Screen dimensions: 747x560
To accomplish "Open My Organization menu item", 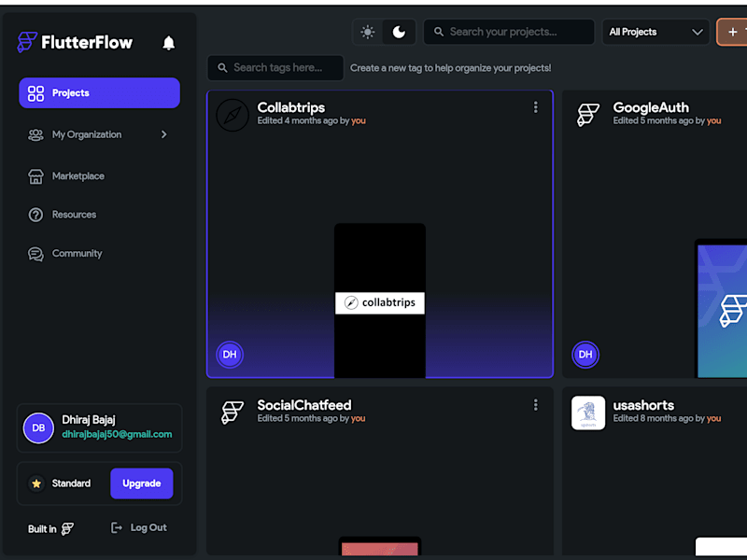I will (99, 134).
